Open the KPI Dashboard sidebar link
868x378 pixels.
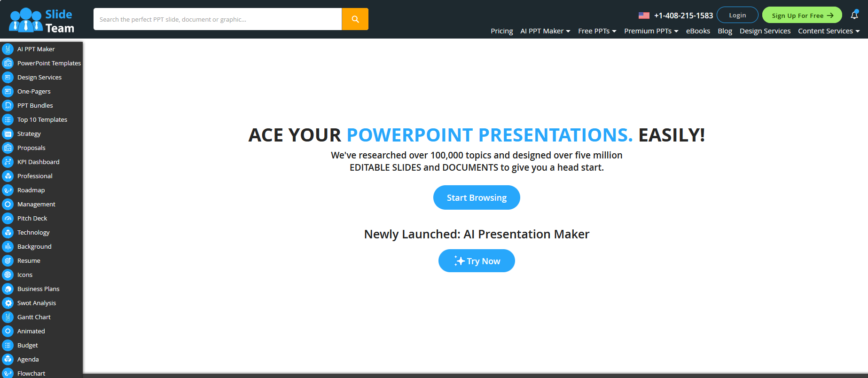tap(39, 162)
